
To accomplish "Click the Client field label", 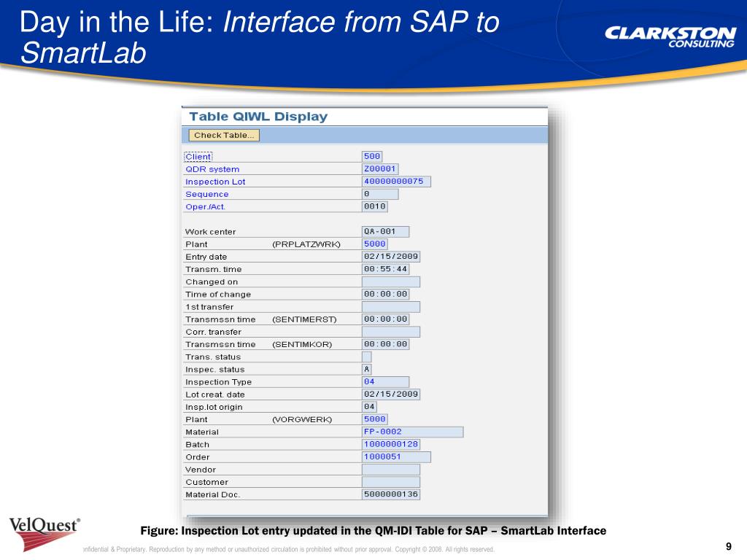I will 198,157.
